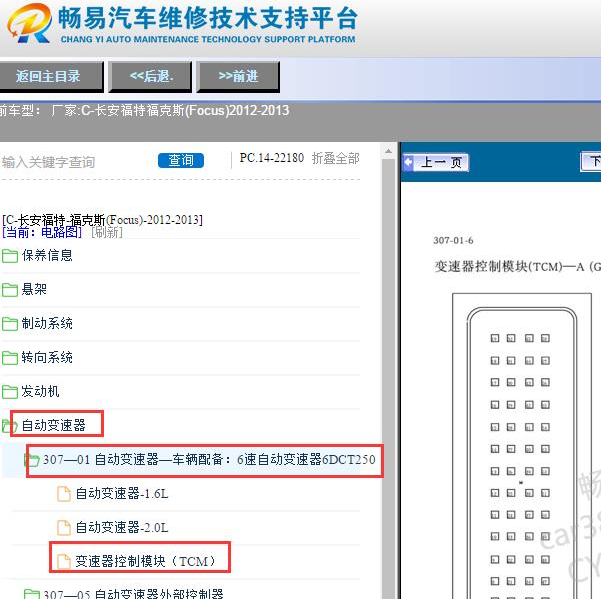
Task: Click the [C-长安福特-福克斯(Focus)-2012-2013] heading
Action: [102, 220]
